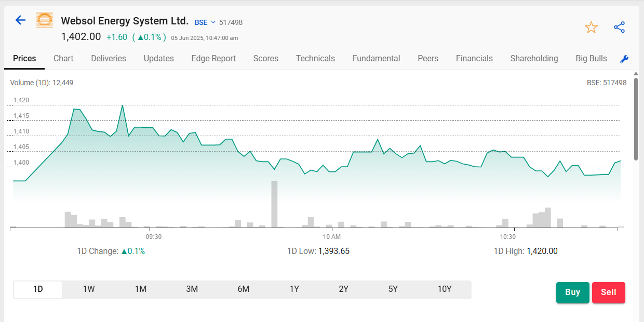Image resolution: width=644 pixels, height=322 pixels.
Task: Click the Websol Energy company logo
Action: point(45,20)
